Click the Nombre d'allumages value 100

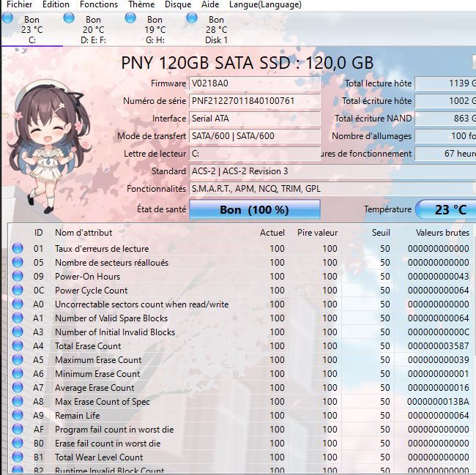445,136
